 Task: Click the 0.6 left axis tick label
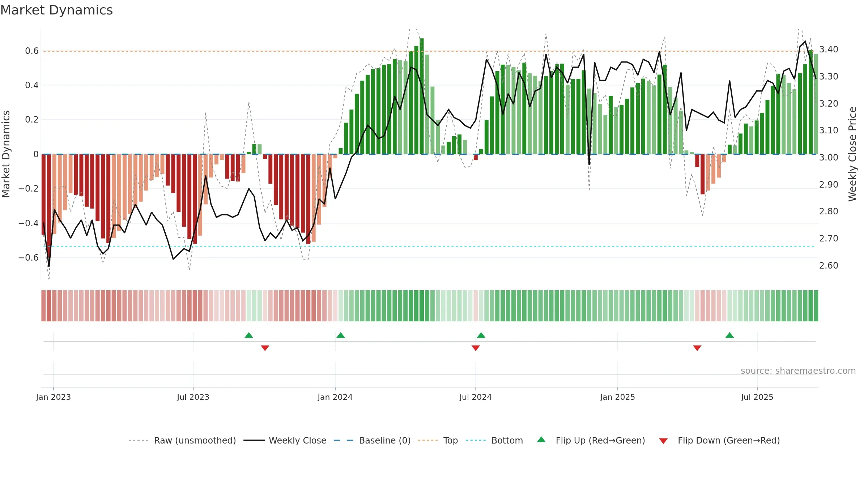pos(32,51)
